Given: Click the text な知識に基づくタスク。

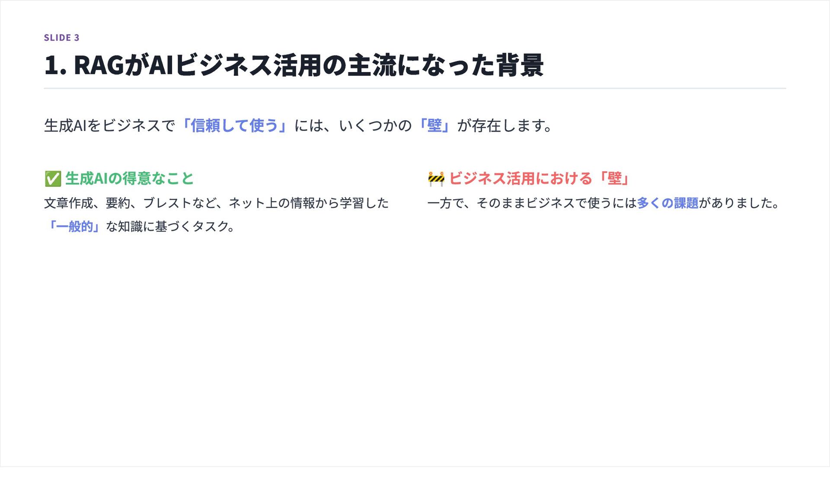Looking at the screenshot, I should 171,226.
